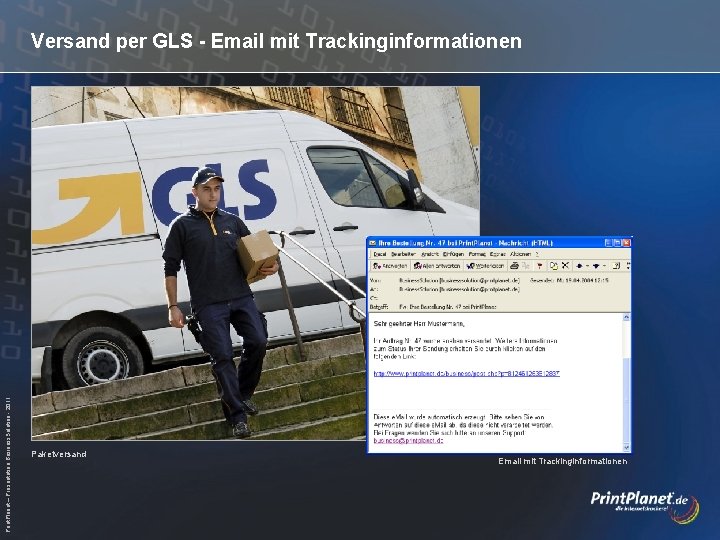Click the Gesendet date and time
This screenshot has width=720, height=540.
pyautogui.click(x=569, y=280)
